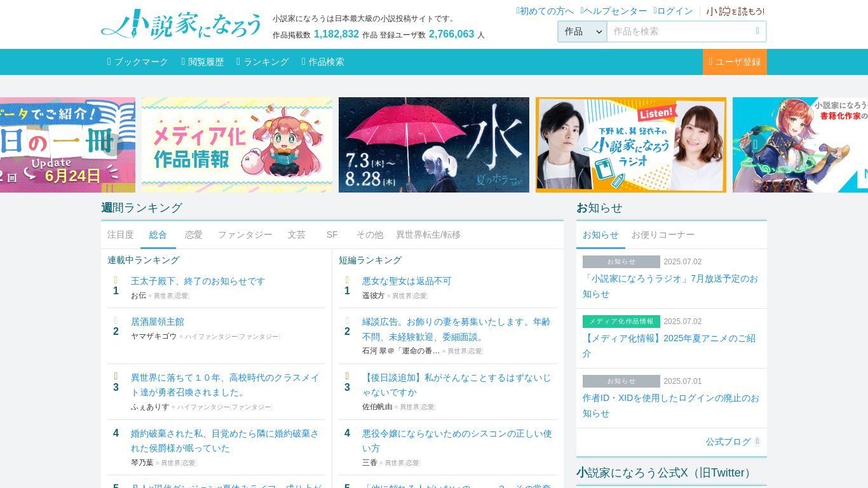Click the ログイン link
868x488 pixels.
pos(674,11)
